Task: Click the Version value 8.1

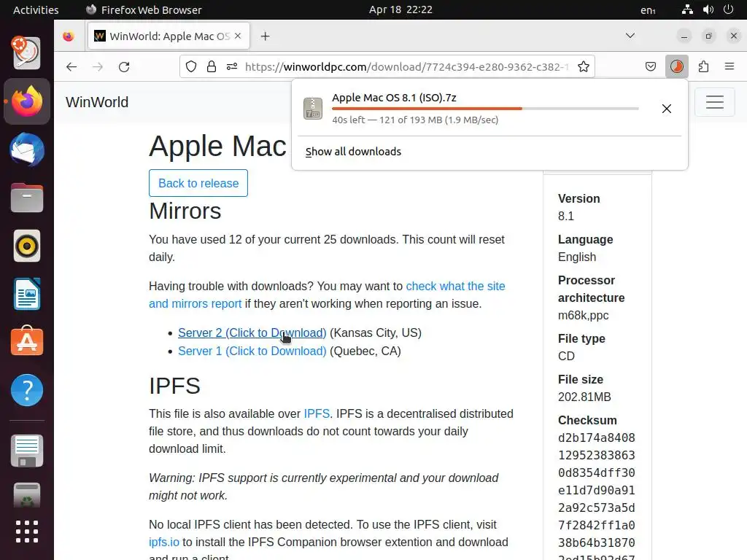Action: [x=566, y=216]
